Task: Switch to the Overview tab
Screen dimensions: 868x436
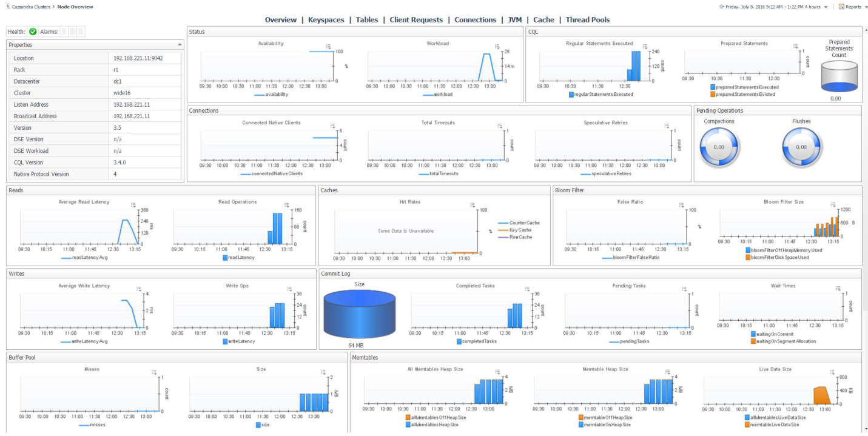Action: click(x=281, y=20)
